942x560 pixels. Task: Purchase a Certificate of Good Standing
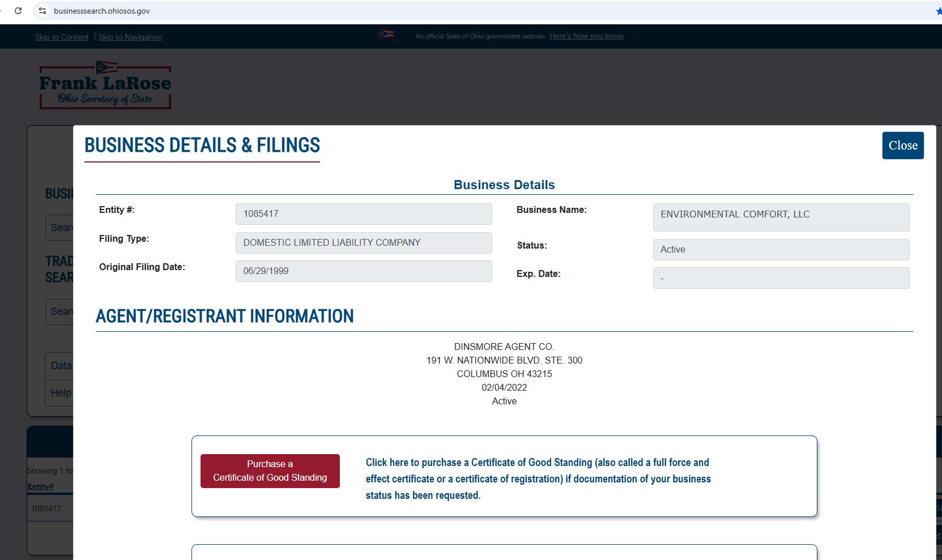tap(270, 471)
